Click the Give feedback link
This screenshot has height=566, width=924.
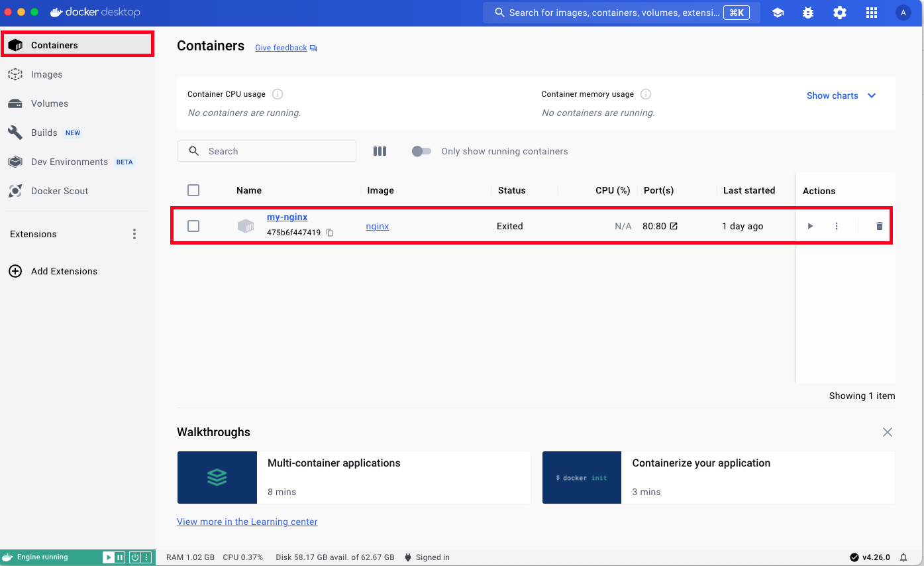click(281, 48)
